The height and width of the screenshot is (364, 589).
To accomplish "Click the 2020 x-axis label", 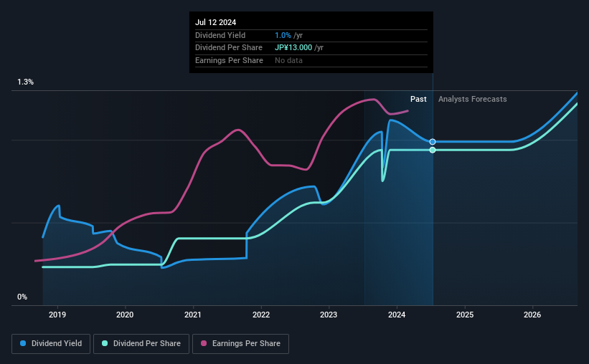I will [x=125, y=315].
